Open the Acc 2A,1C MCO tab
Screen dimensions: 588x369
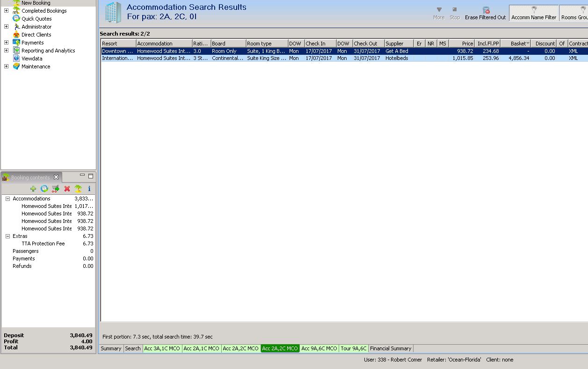pyautogui.click(x=201, y=348)
